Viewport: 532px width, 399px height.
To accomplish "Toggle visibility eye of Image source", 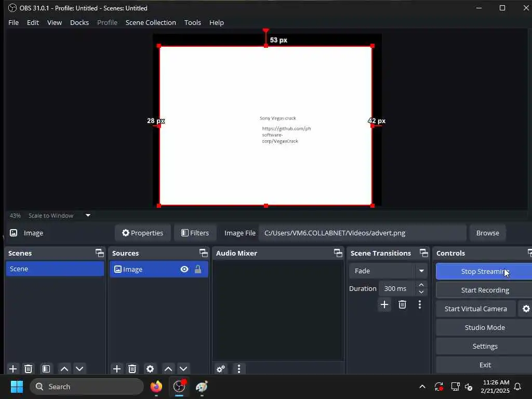I will pyautogui.click(x=184, y=269).
